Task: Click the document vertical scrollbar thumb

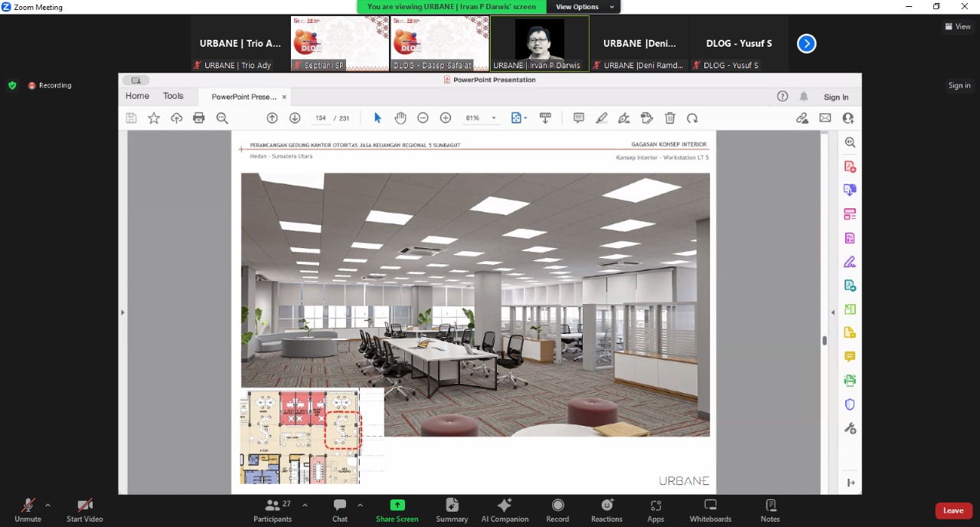Action: pyautogui.click(x=824, y=340)
